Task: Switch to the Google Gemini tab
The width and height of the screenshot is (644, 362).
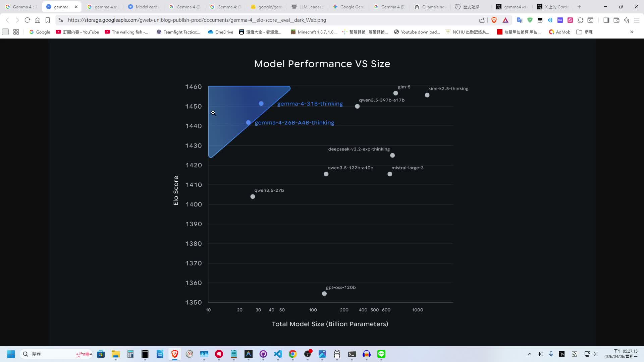Action: point(348,7)
